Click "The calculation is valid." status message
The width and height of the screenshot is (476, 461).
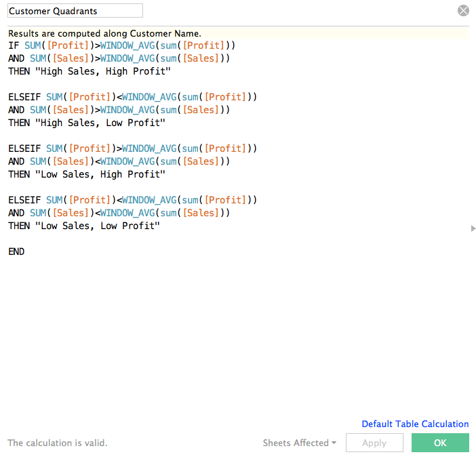(58, 443)
